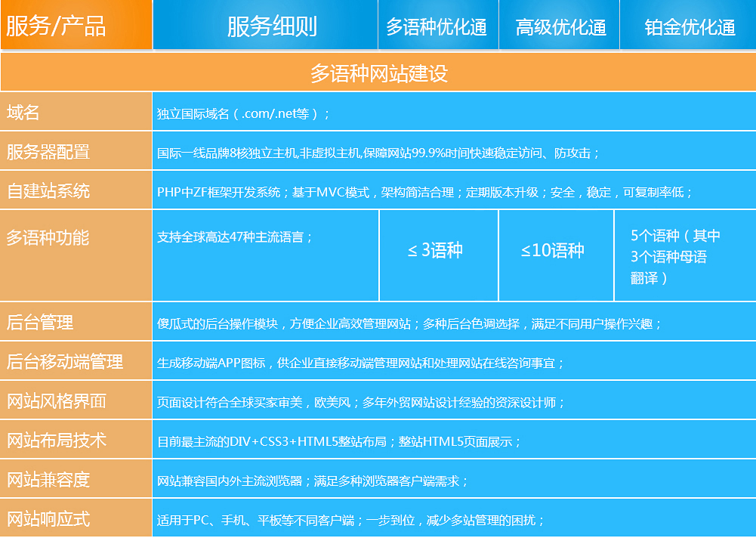Viewport: 756px width, 538px height.
Task: Switch to the 高级优化通 column header
Action: click(560, 27)
